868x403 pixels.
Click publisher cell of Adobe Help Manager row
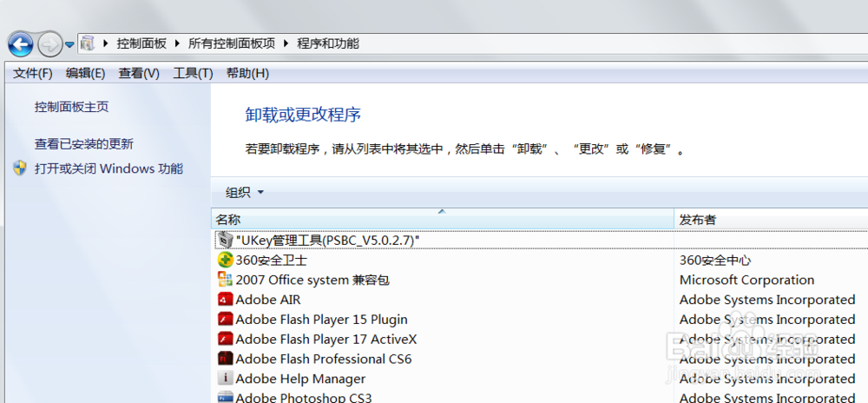[x=767, y=380]
